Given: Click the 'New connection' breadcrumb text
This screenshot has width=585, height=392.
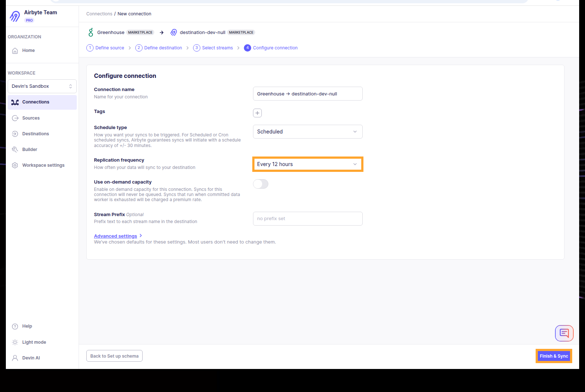Looking at the screenshot, I should pyautogui.click(x=135, y=14).
